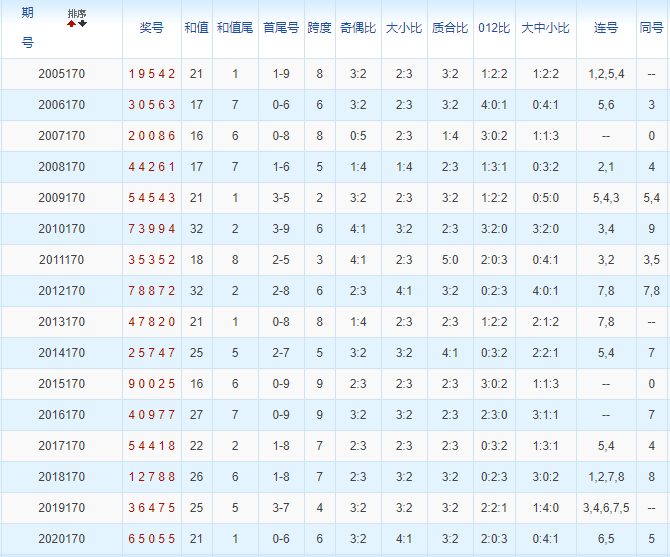Select issue number 2008170
This screenshot has width=670, height=557.
[62, 167]
